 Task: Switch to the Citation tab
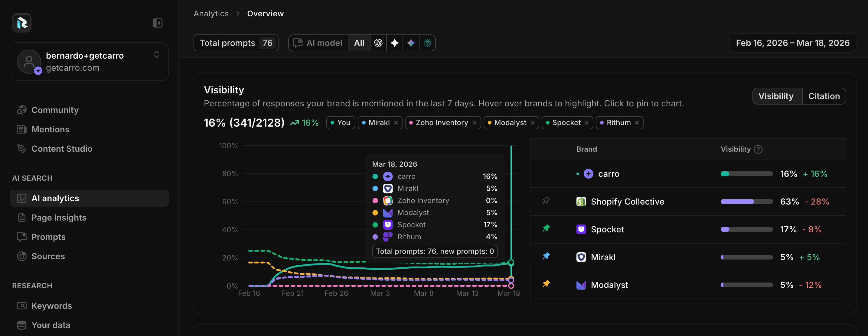coord(824,96)
